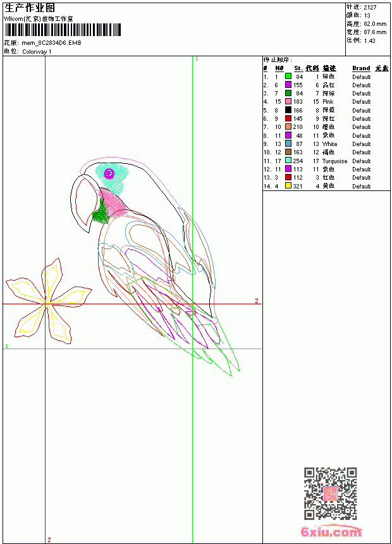Click the Turquoise color swatch in row 11
This screenshot has width=392, height=544.
288,160
